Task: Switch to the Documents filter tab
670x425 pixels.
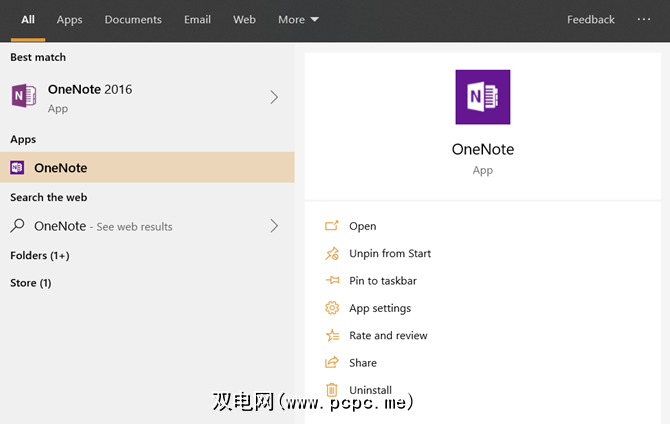Action: (133, 20)
